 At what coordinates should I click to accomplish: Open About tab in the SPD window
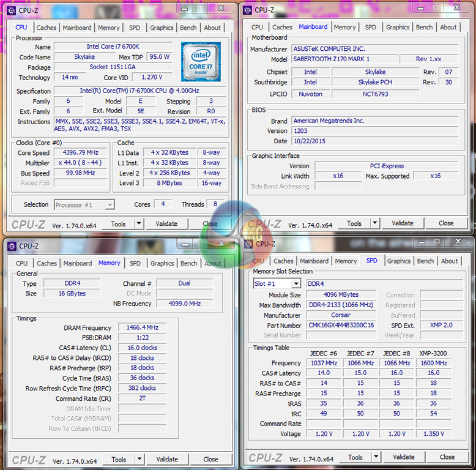coord(449,261)
